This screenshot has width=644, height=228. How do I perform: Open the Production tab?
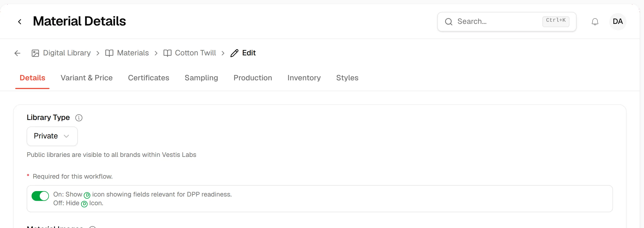pyautogui.click(x=253, y=78)
